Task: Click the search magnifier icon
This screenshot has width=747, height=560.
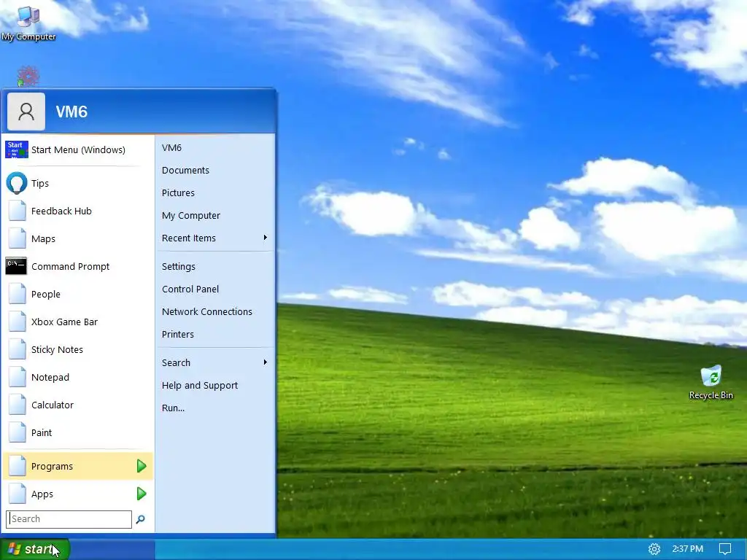Action: click(x=141, y=519)
